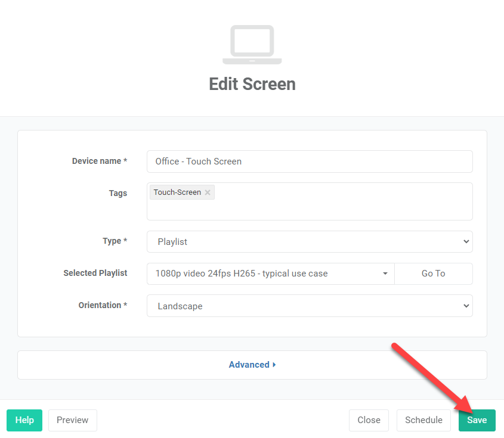Open the Schedule settings button
Image resolution: width=504 pixels, height=438 pixels.
[x=423, y=420]
